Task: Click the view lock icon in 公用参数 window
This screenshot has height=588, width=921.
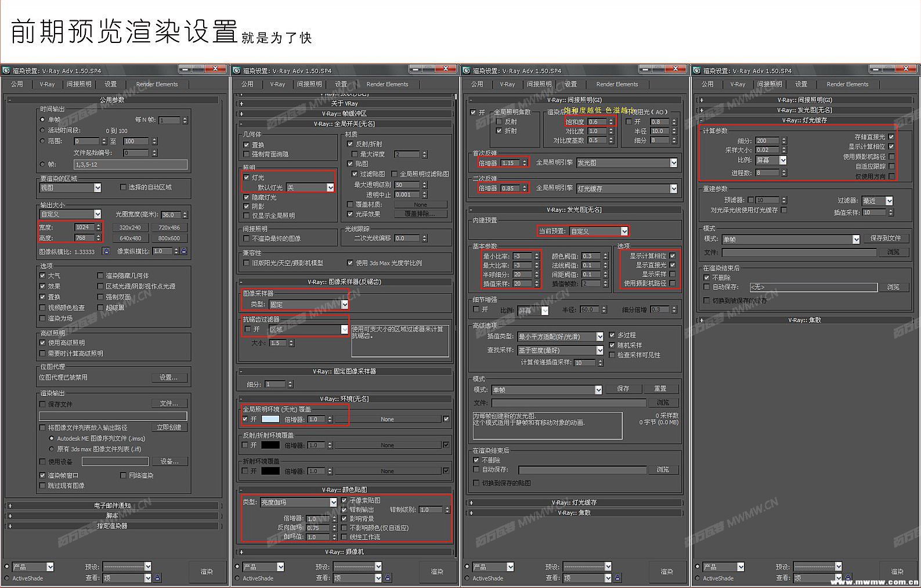Action: coord(157,578)
